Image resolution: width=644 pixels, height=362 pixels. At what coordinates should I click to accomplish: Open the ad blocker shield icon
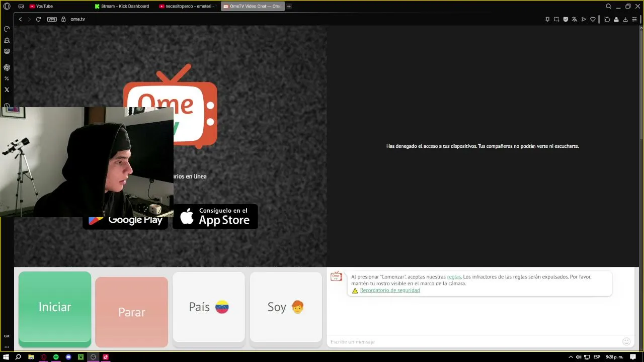pyautogui.click(x=566, y=19)
